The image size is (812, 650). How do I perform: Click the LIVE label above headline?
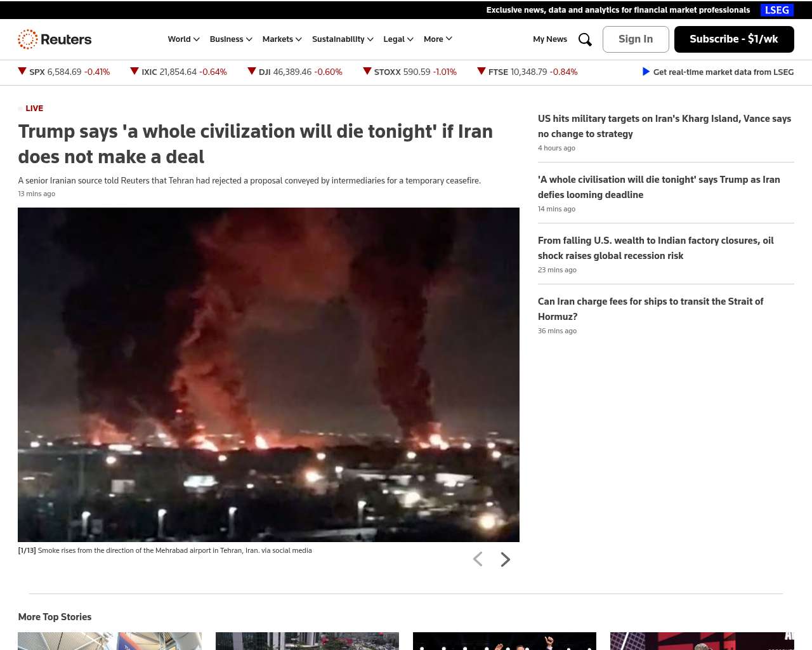34,109
